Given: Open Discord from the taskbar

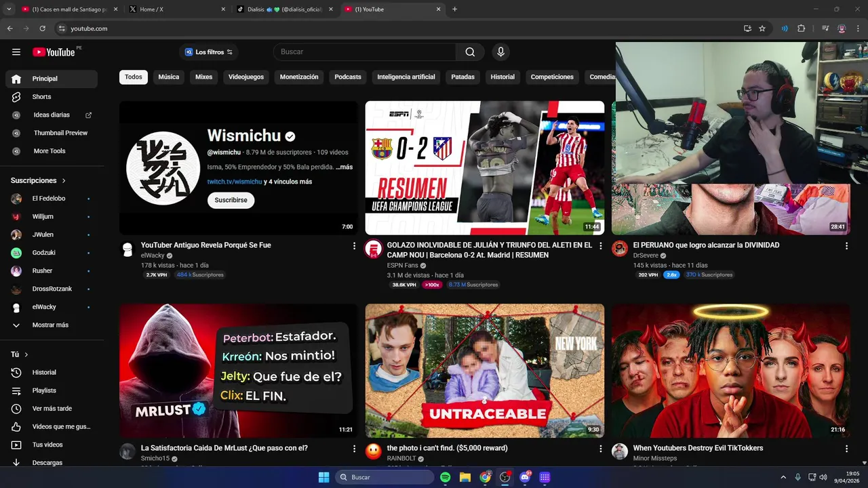Looking at the screenshot, I should coord(525,477).
